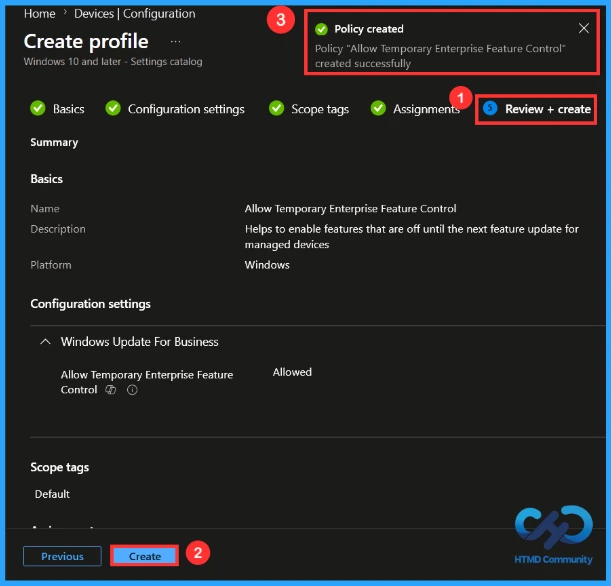
Task: Click the Allowed setting value
Action: (292, 372)
